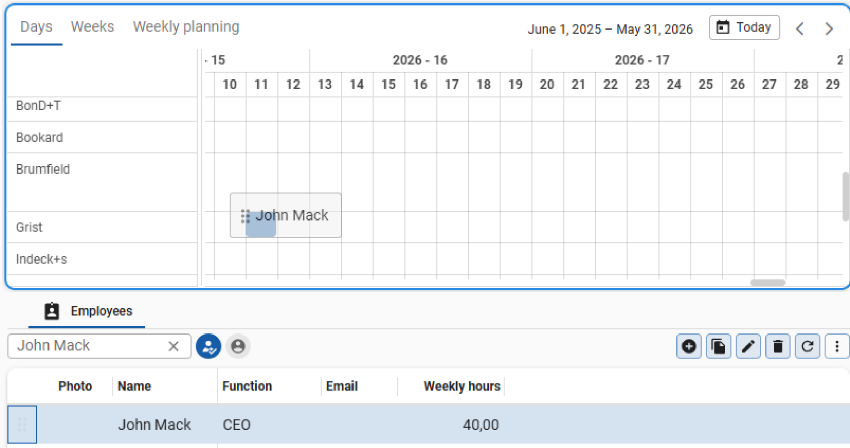This screenshot has height=448, width=850.
Task: Toggle the blue active employees filter
Action: click(208, 346)
